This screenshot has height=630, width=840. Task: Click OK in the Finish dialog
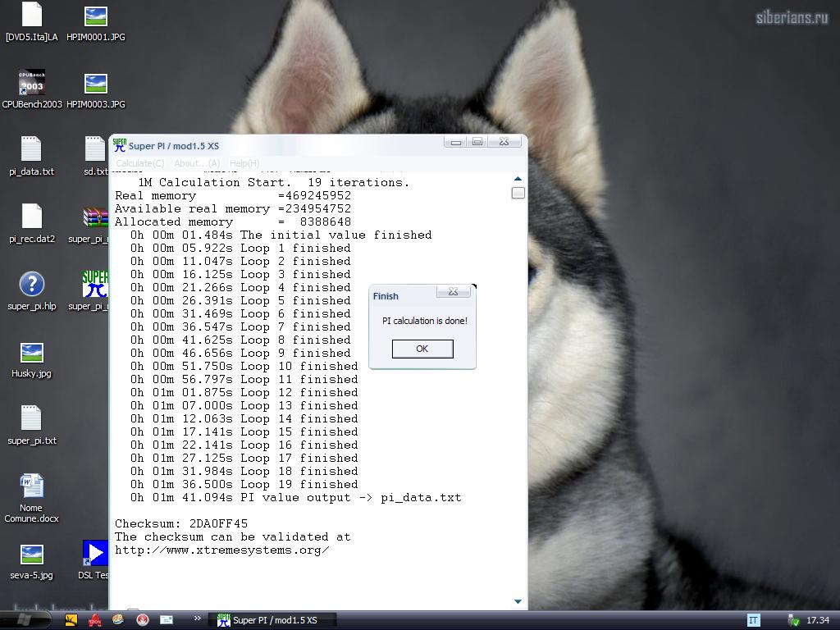(422, 349)
